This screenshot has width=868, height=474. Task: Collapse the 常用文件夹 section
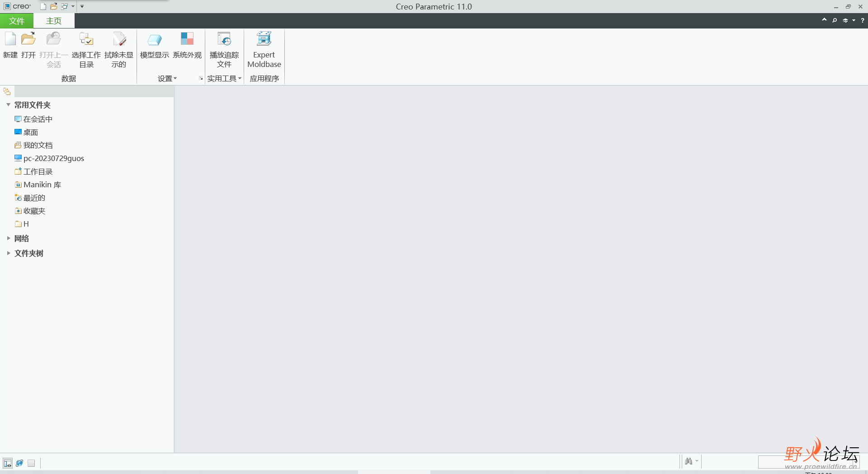coord(8,105)
